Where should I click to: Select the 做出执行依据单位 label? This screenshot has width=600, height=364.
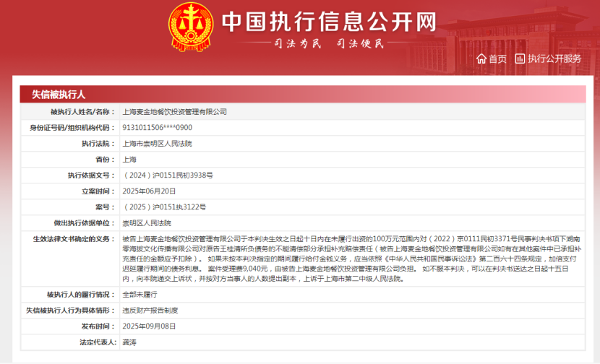pyautogui.click(x=84, y=223)
